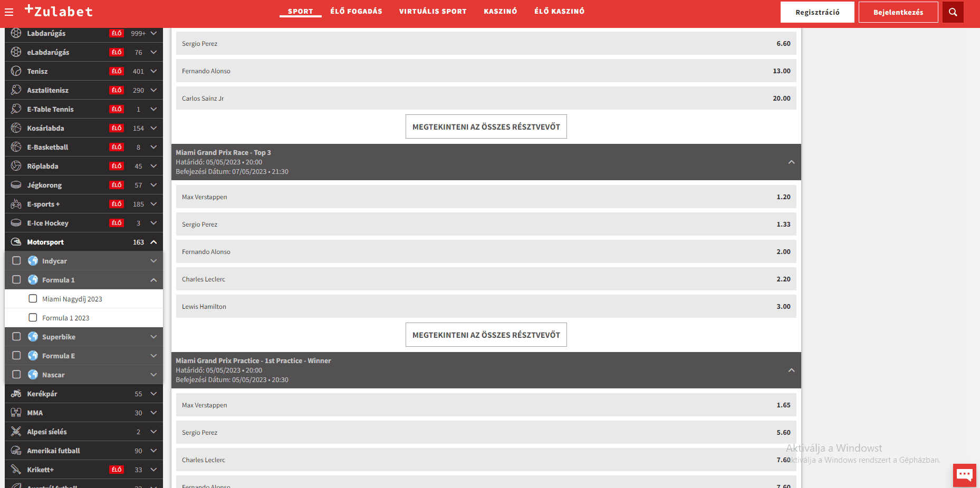Click the Zulabet logo
This screenshot has width=980, height=488.
coord(59,11)
